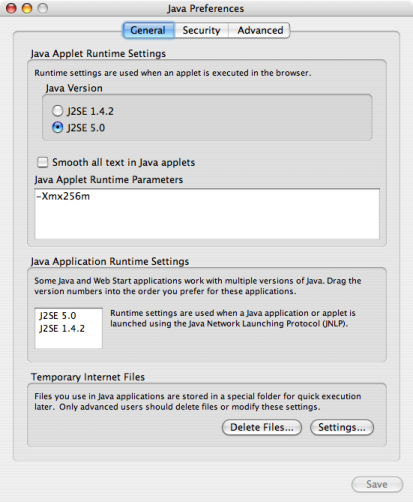Click Delete Files button
The image size is (413, 502).
(x=262, y=427)
